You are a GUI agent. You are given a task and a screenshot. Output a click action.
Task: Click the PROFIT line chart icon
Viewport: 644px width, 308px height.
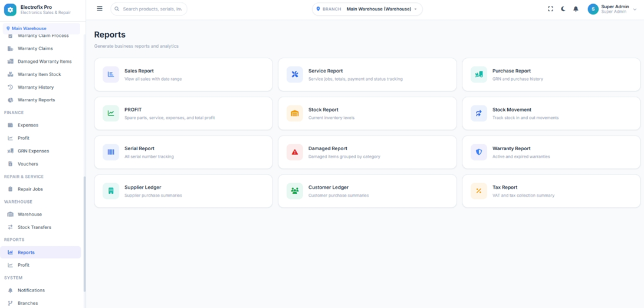111,113
